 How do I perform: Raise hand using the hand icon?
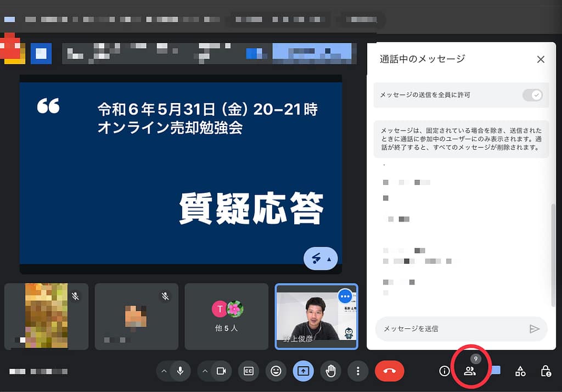pos(330,371)
